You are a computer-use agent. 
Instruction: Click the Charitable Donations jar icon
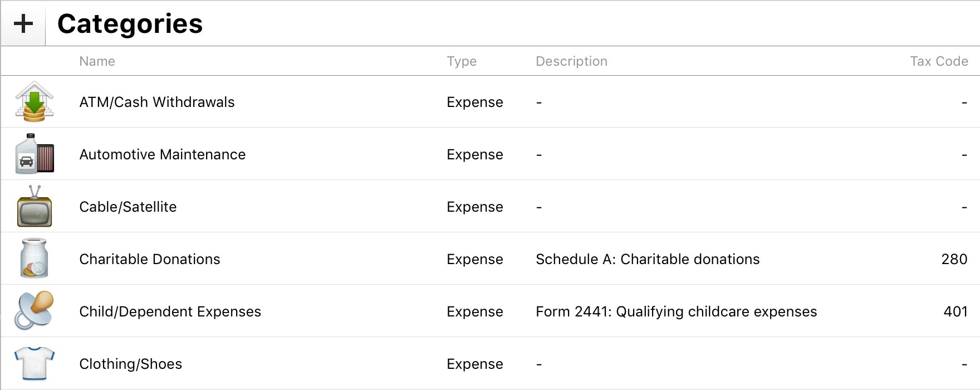35,259
